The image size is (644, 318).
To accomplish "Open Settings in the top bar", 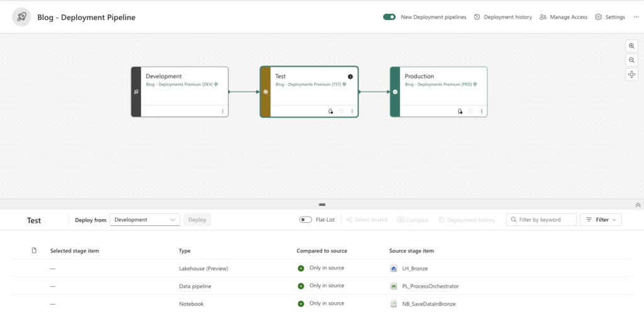I will coord(609,17).
